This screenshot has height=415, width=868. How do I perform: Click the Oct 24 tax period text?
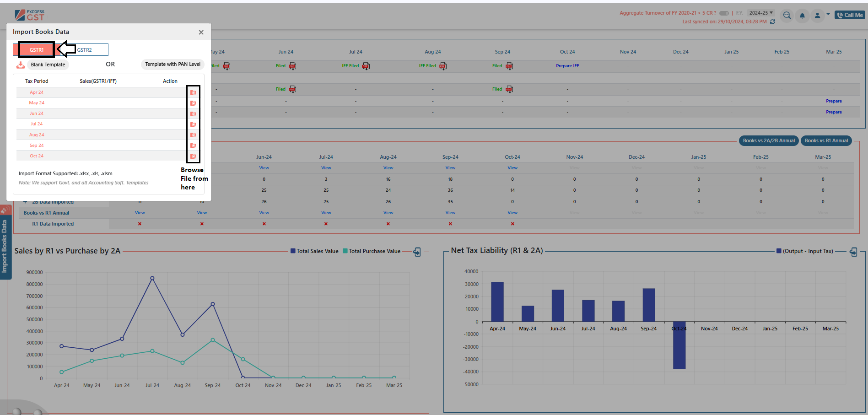(x=37, y=156)
